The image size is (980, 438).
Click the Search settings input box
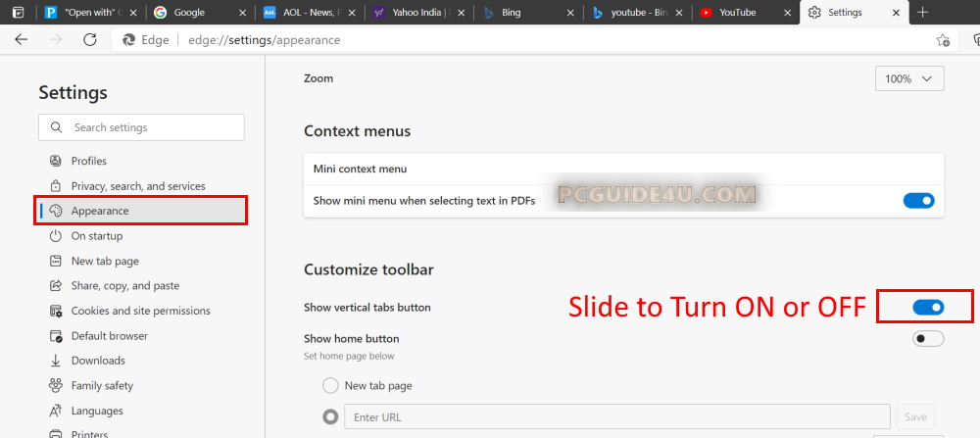(142, 127)
